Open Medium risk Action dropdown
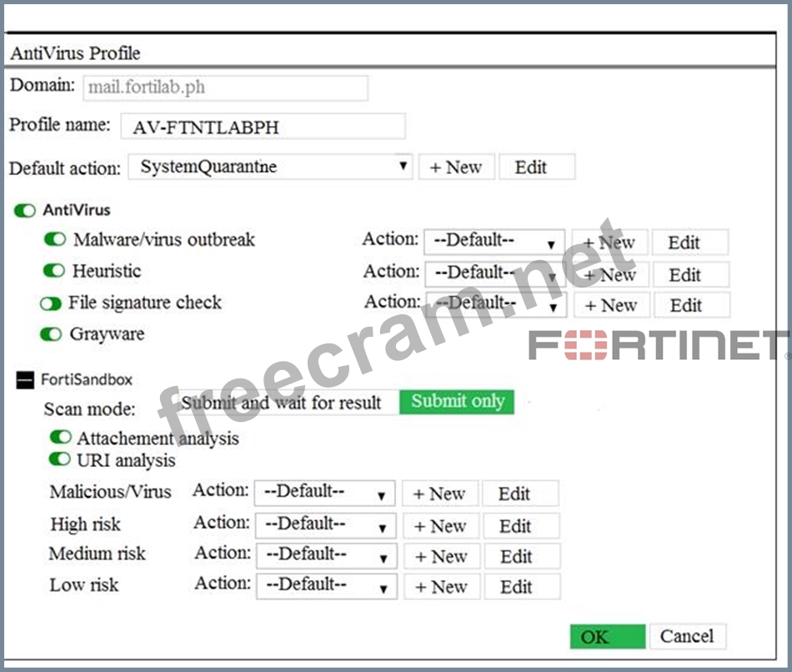Image resolution: width=792 pixels, height=672 pixels. coord(327,556)
